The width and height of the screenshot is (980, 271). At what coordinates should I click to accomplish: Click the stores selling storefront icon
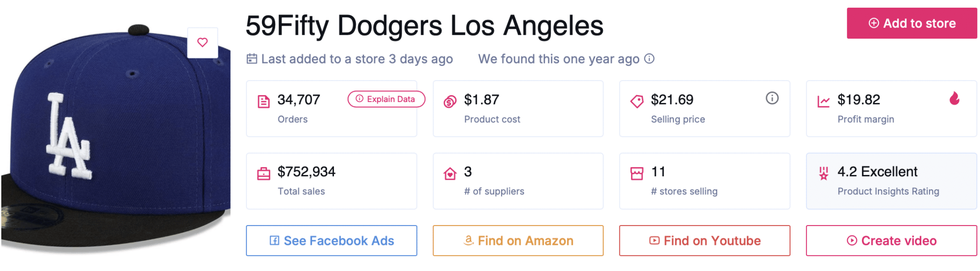click(637, 174)
